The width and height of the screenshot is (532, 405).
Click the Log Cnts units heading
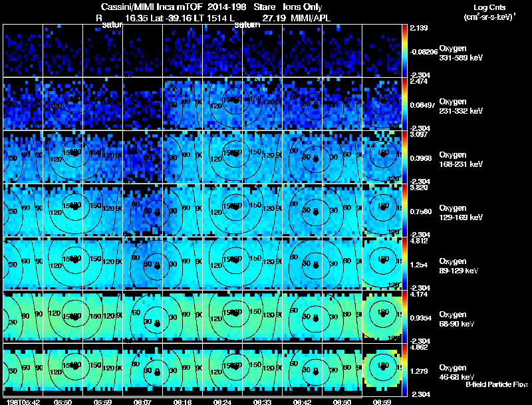[489, 7]
